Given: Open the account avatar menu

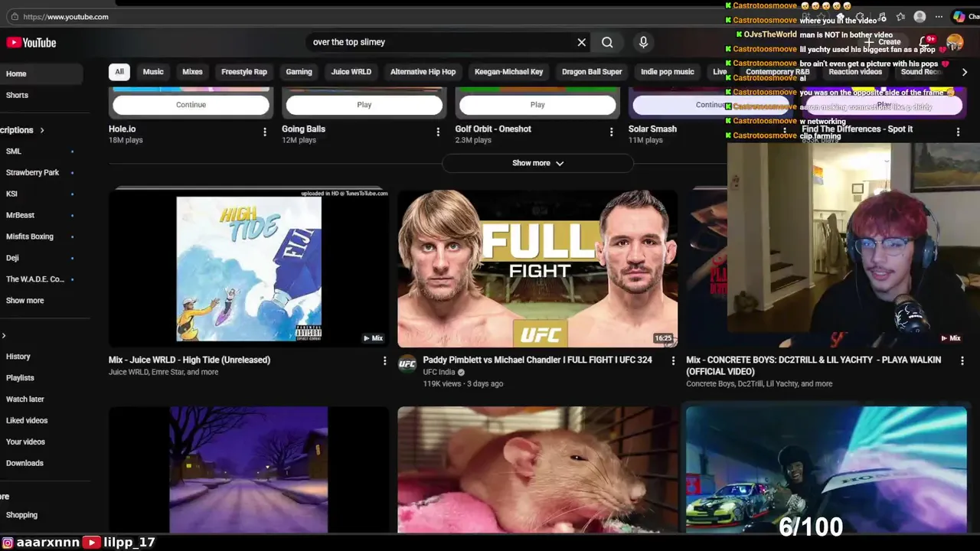Looking at the screenshot, I should (955, 43).
